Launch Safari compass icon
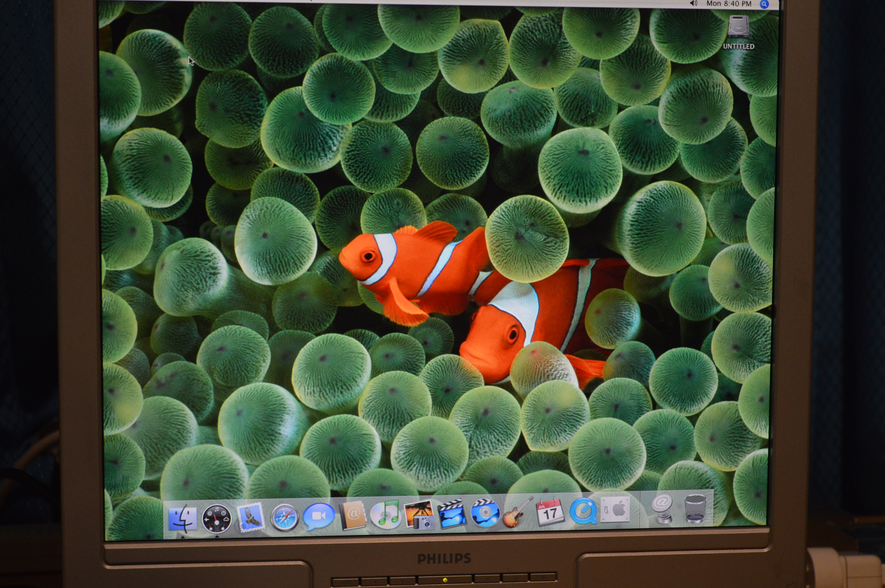The height and width of the screenshot is (588, 885). click(x=285, y=518)
